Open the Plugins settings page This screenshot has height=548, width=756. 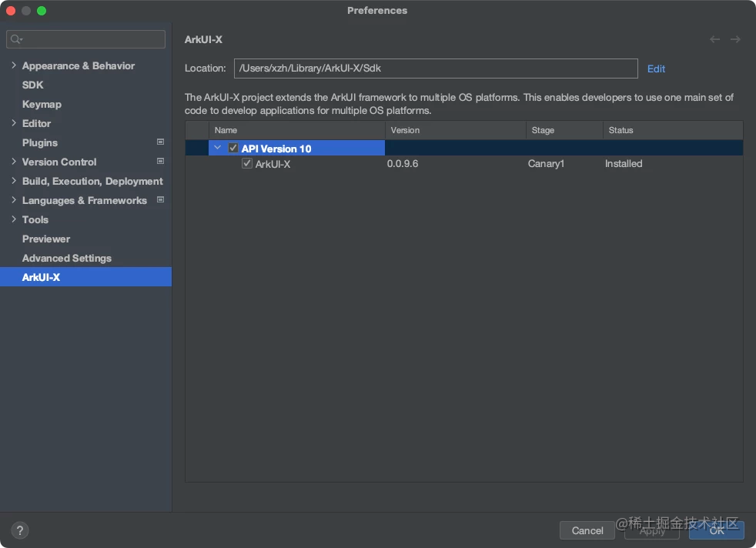(40, 142)
